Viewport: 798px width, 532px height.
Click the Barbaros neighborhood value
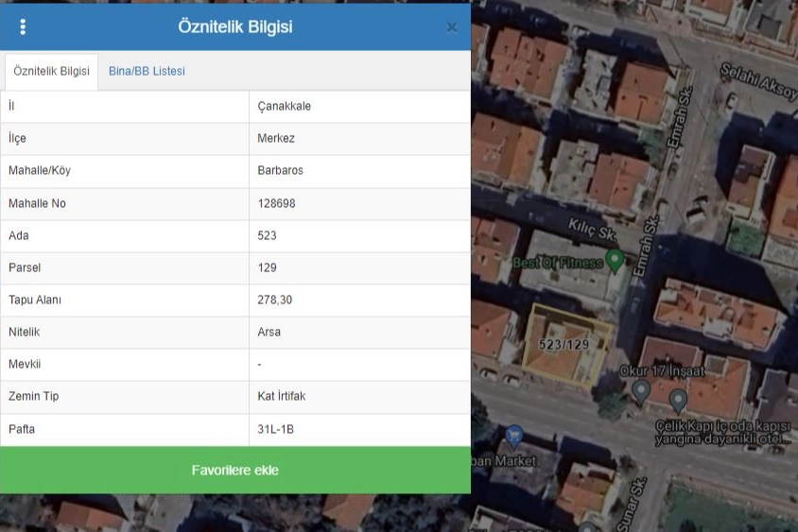[280, 171]
